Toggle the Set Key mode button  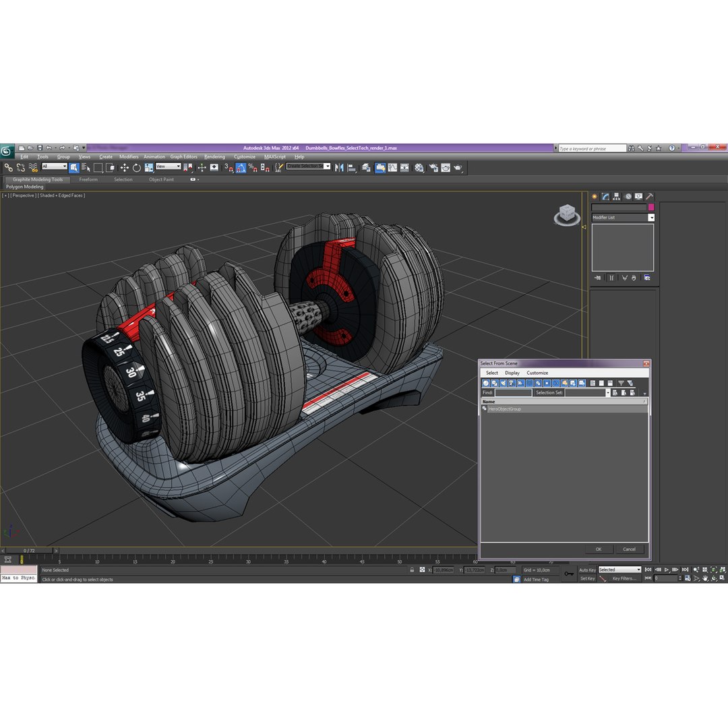pyautogui.click(x=587, y=578)
